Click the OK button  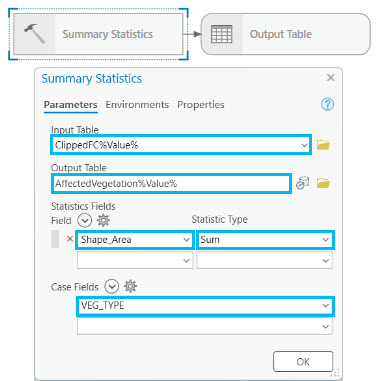(303, 361)
